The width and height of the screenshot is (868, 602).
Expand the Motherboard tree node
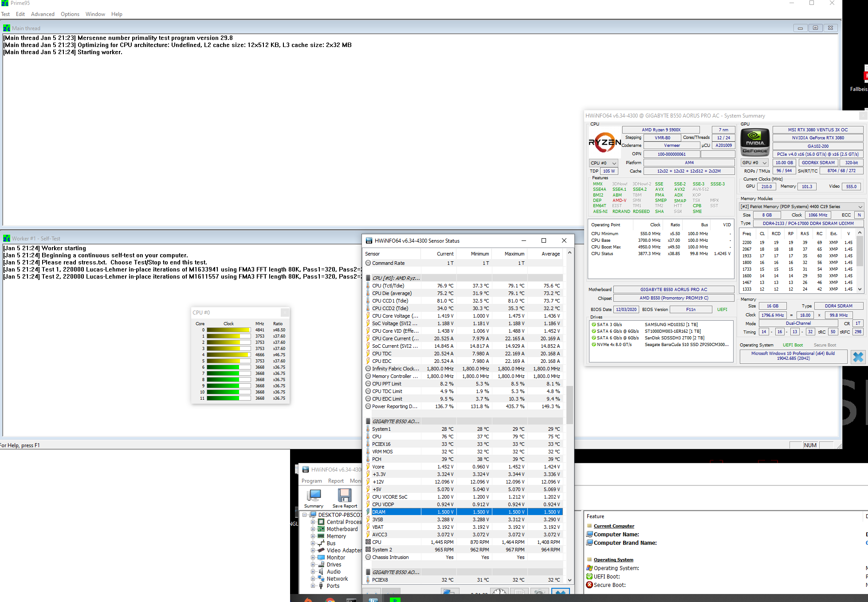[x=313, y=529]
